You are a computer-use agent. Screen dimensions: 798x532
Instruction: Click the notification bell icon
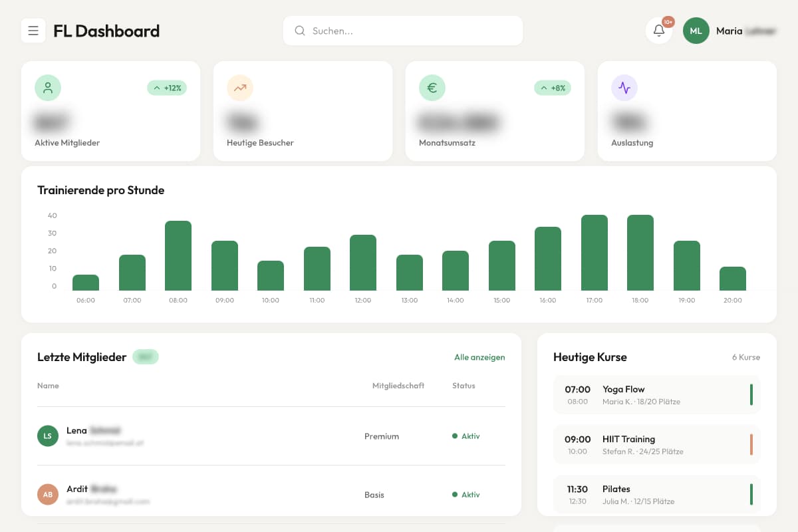click(658, 31)
